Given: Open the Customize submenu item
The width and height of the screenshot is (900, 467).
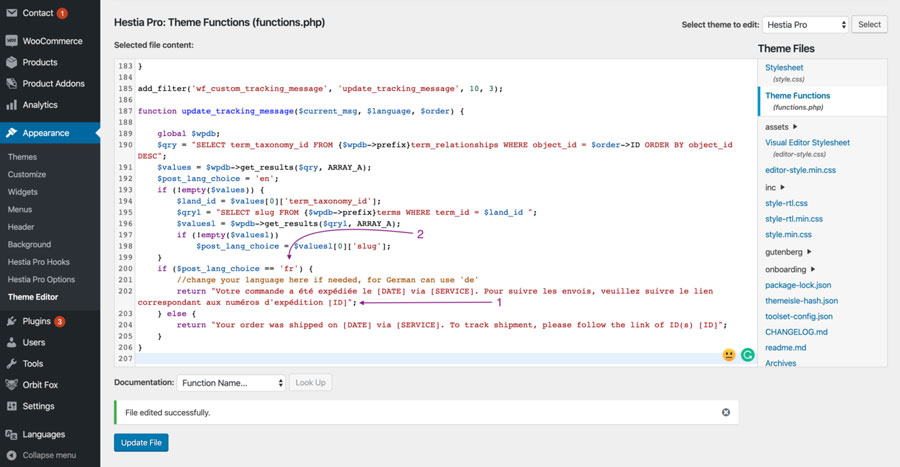Looking at the screenshot, I should [x=27, y=174].
